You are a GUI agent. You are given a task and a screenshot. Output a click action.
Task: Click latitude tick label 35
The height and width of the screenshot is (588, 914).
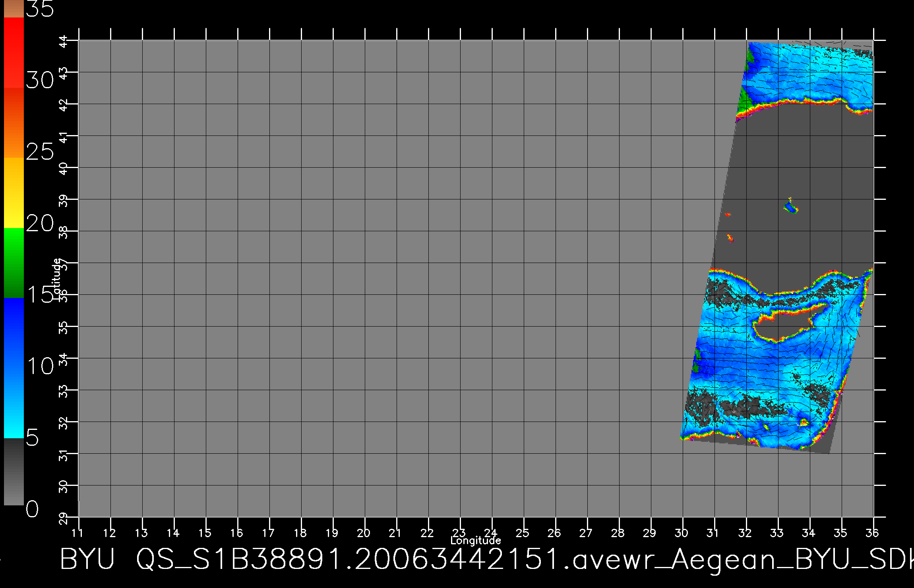tap(64, 328)
